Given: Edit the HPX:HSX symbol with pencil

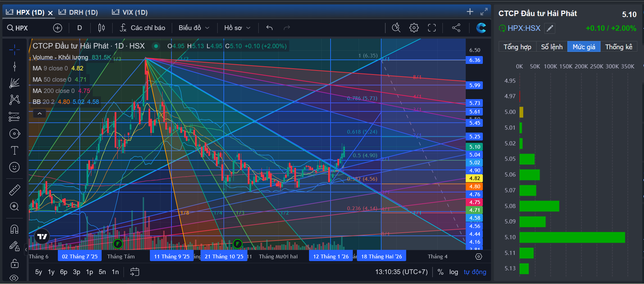Looking at the screenshot, I should click(x=550, y=28).
